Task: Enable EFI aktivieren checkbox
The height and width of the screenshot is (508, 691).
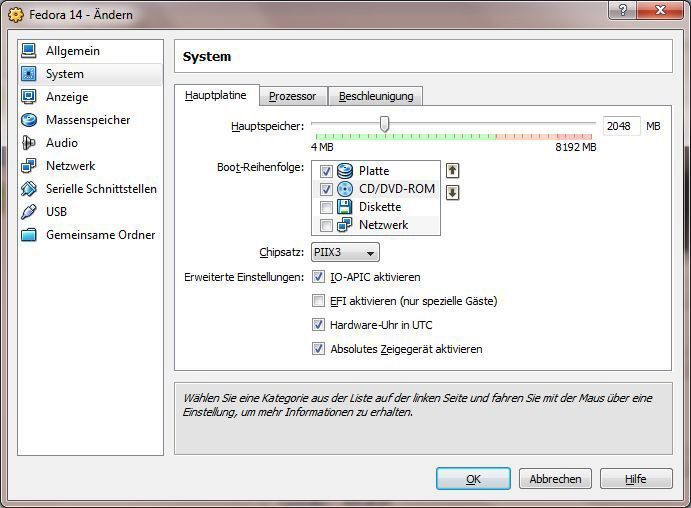Action: click(318, 300)
